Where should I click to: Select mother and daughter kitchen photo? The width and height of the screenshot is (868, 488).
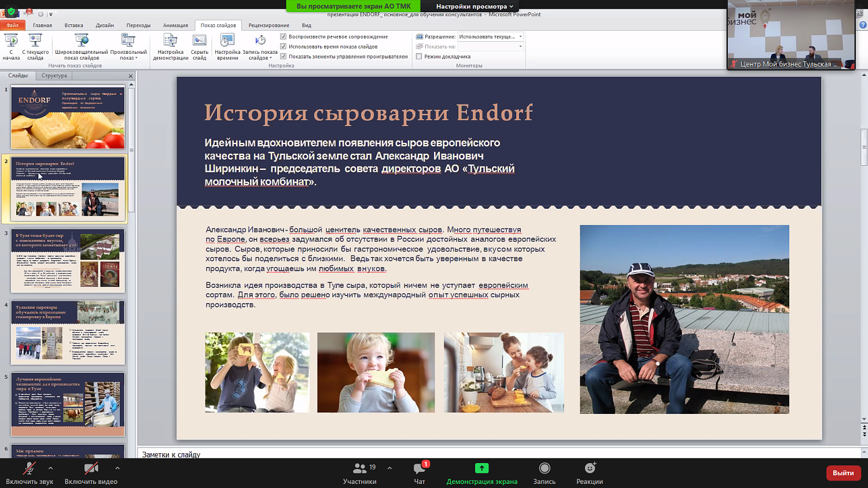(x=504, y=372)
